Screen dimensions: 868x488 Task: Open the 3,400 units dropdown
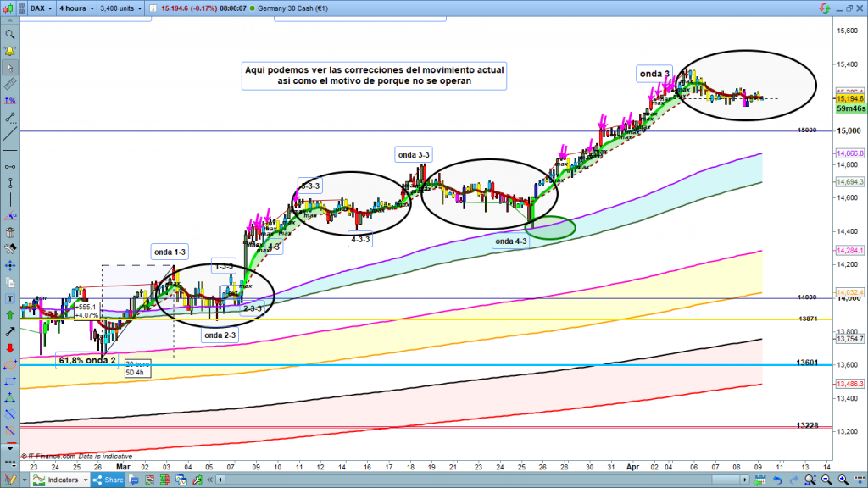pyautogui.click(x=121, y=8)
